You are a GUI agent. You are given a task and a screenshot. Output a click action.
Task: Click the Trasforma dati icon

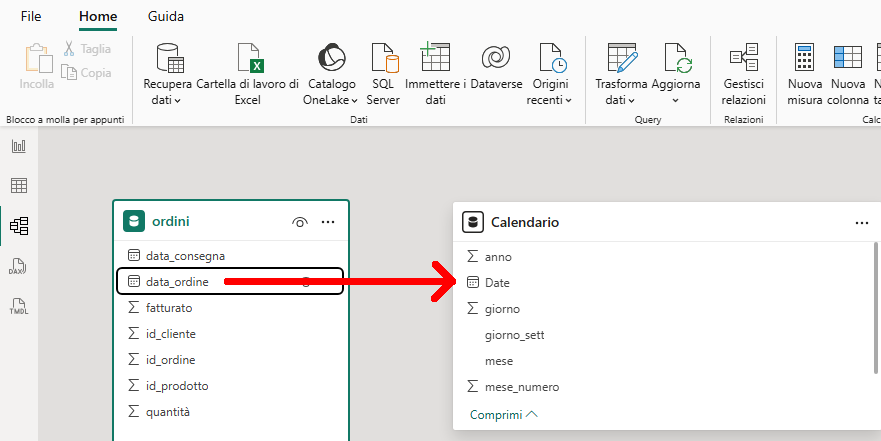coord(622,58)
